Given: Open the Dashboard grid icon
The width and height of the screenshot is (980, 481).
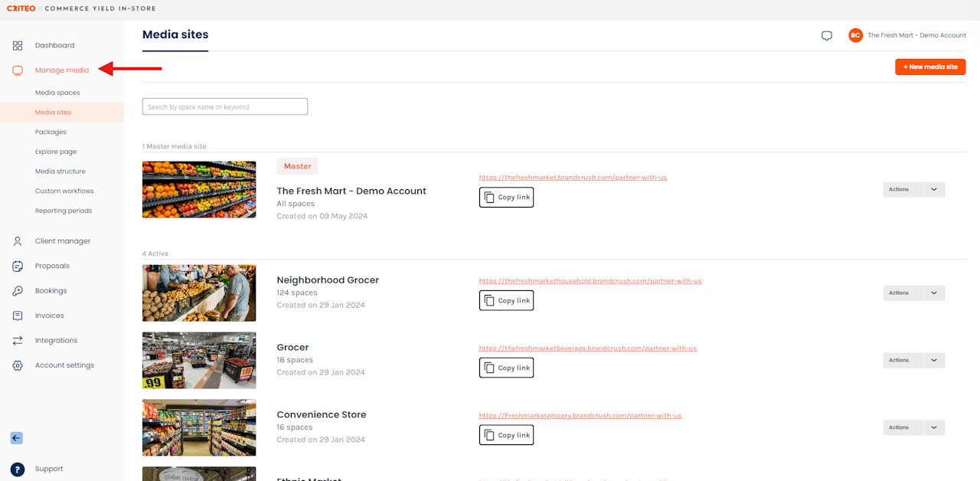Looking at the screenshot, I should (x=18, y=45).
